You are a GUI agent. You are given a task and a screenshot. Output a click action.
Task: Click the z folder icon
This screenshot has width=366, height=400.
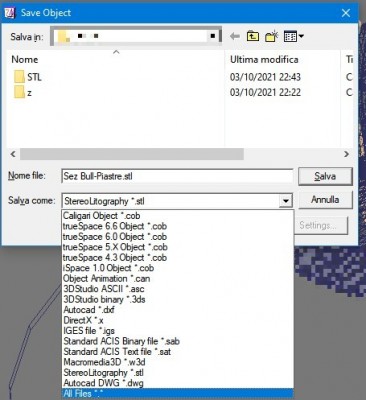pyautogui.click(x=20, y=92)
